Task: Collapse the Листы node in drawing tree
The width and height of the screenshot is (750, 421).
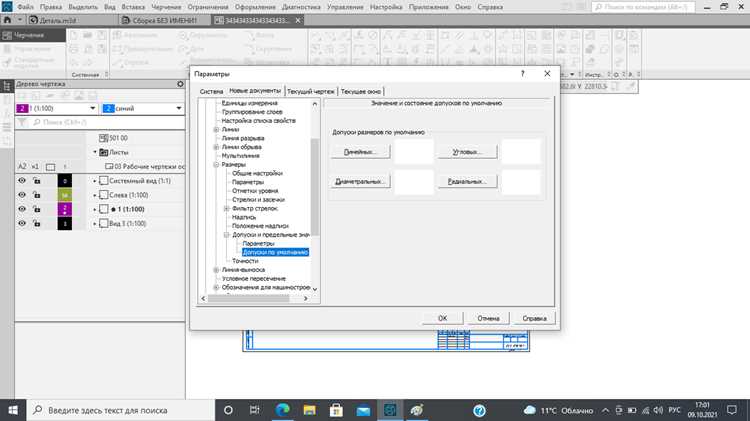Action: (x=95, y=152)
